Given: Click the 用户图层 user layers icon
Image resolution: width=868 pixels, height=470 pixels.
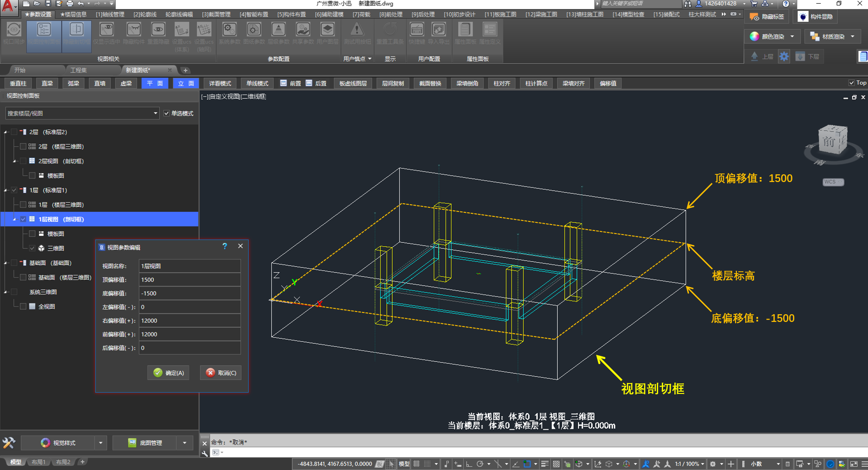Looking at the screenshot, I should (x=327, y=30).
